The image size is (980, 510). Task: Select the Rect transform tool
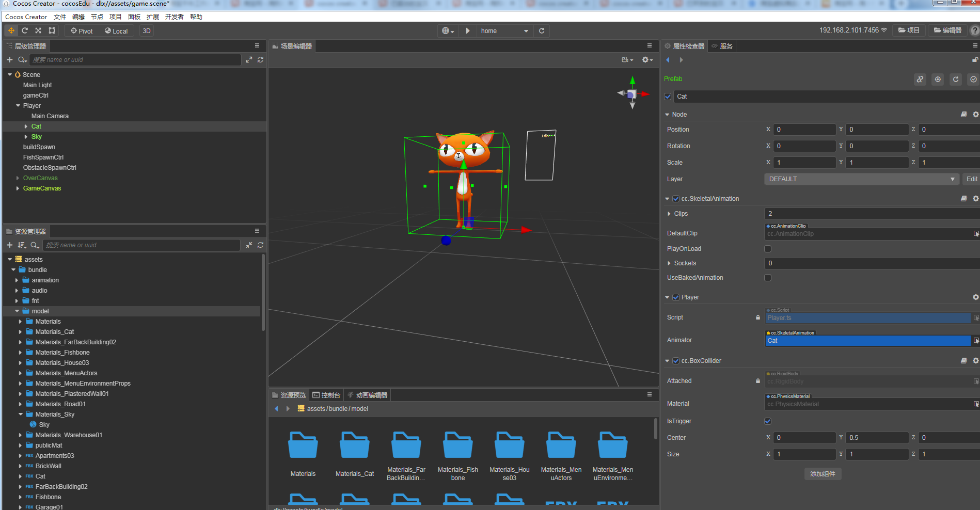tap(52, 31)
